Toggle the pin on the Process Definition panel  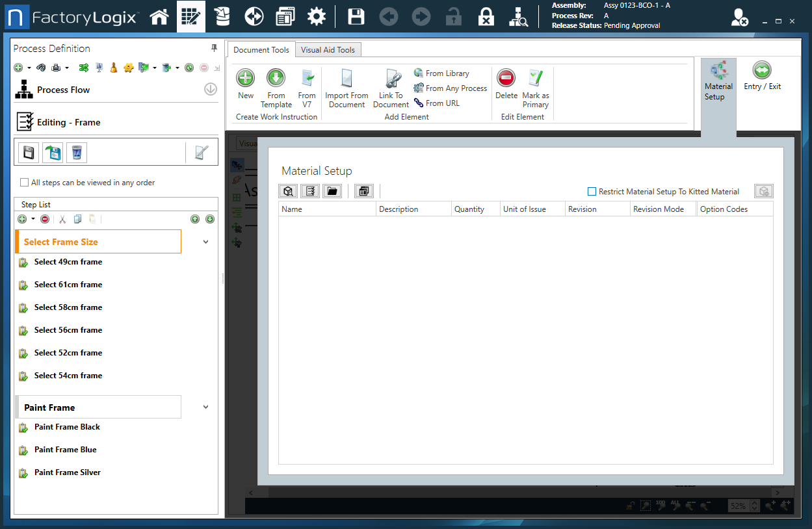(x=213, y=47)
